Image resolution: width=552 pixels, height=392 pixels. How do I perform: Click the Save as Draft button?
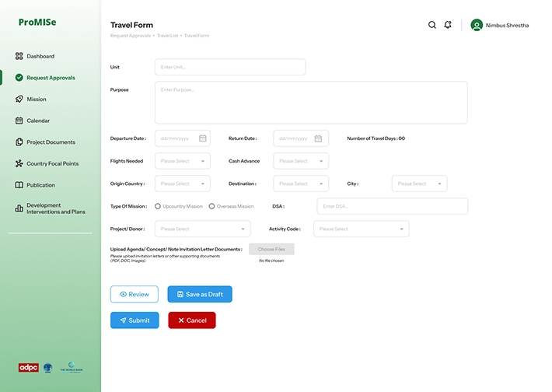point(200,295)
